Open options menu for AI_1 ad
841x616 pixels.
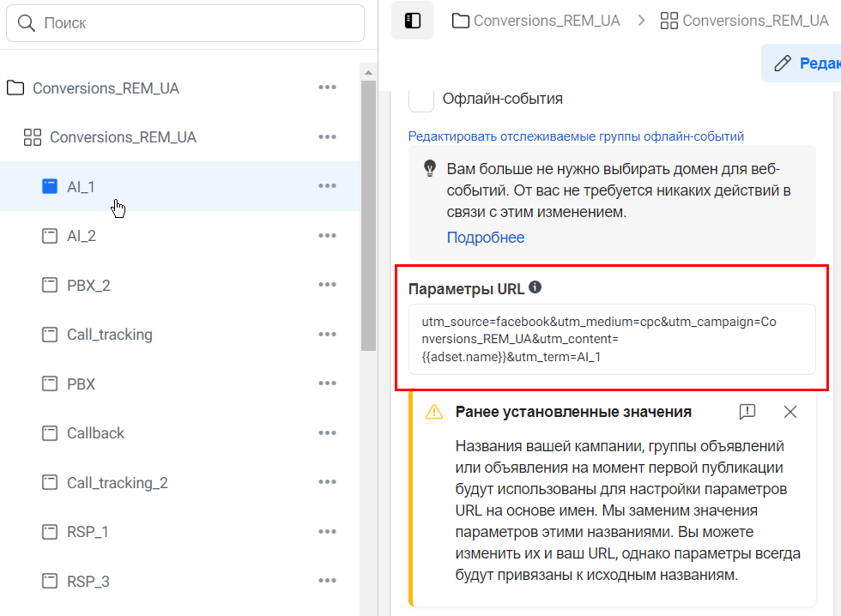[327, 186]
